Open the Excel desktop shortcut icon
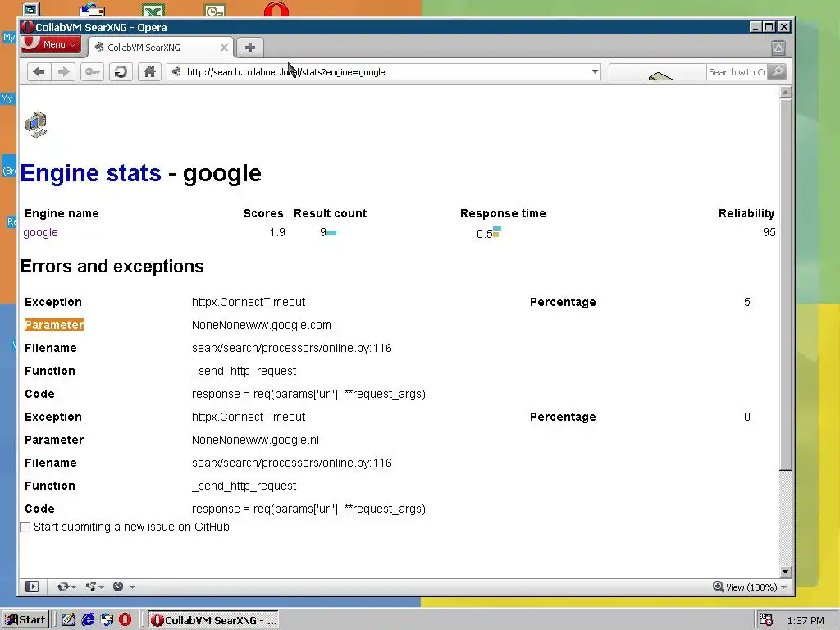The image size is (840, 630). (153, 10)
